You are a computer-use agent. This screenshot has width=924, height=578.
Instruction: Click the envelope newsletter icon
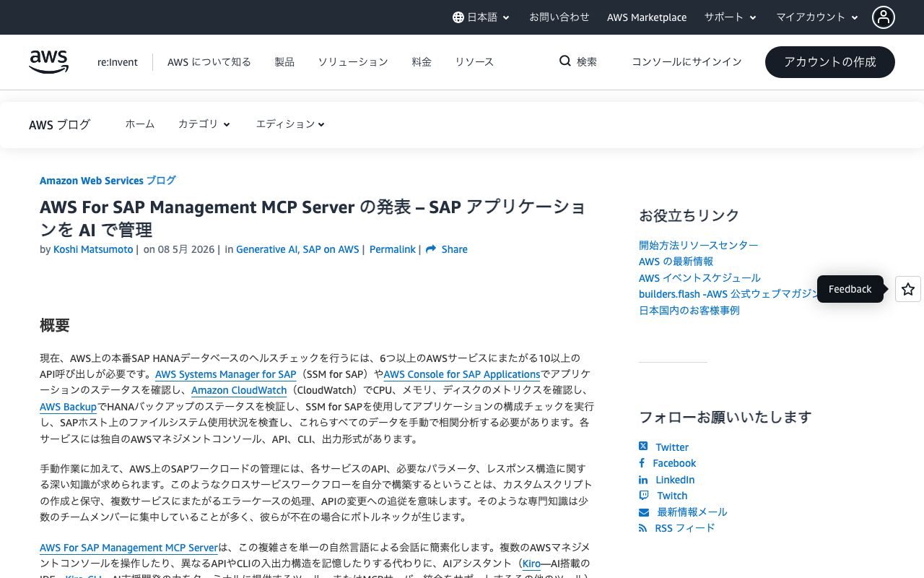[x=644, y=512]
